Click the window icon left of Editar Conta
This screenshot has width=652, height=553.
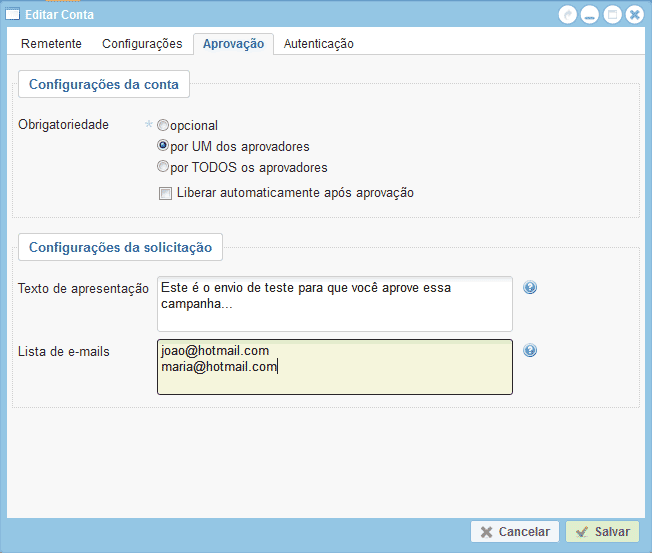pos(13,14)
